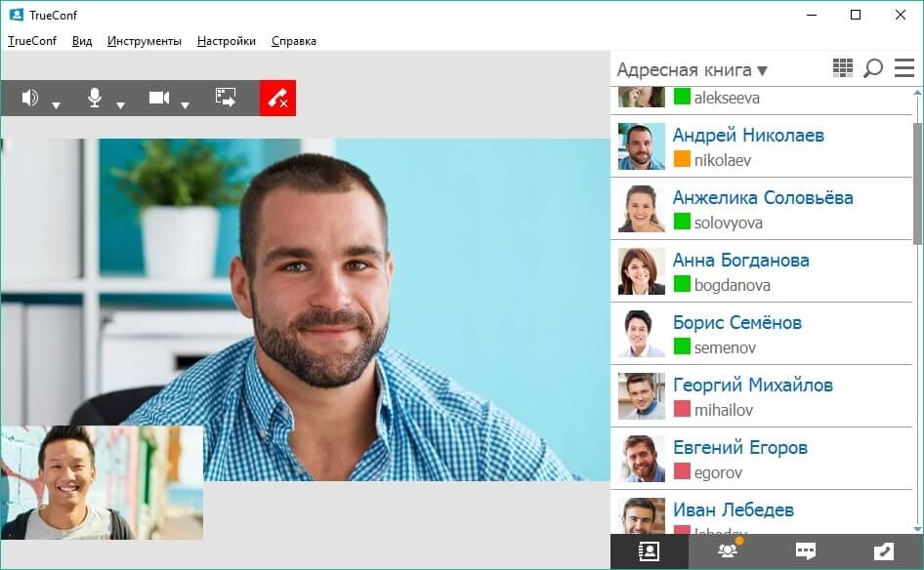This screenshot has width=924, height=570.
Task: Mute the microphone
Action: point(95,98)
